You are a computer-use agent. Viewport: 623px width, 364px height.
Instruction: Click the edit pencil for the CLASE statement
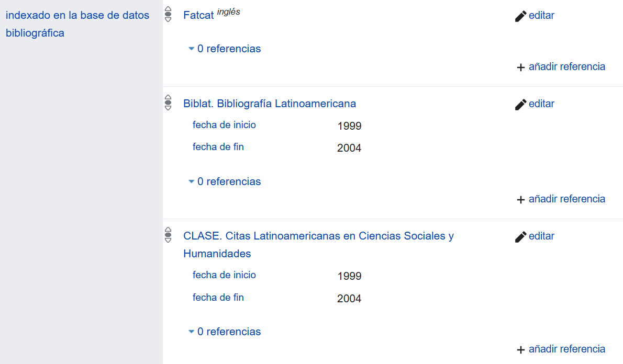coord(520,236)
